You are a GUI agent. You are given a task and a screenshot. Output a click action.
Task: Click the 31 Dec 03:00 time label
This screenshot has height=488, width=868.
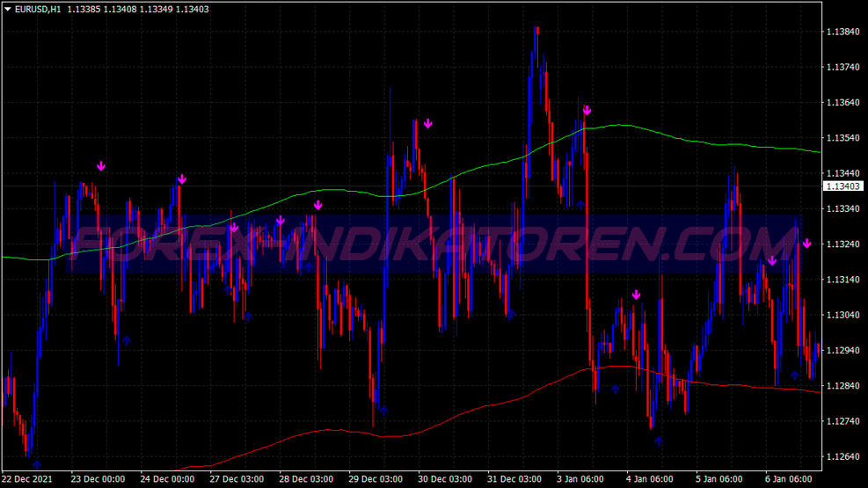click(514, 479)
